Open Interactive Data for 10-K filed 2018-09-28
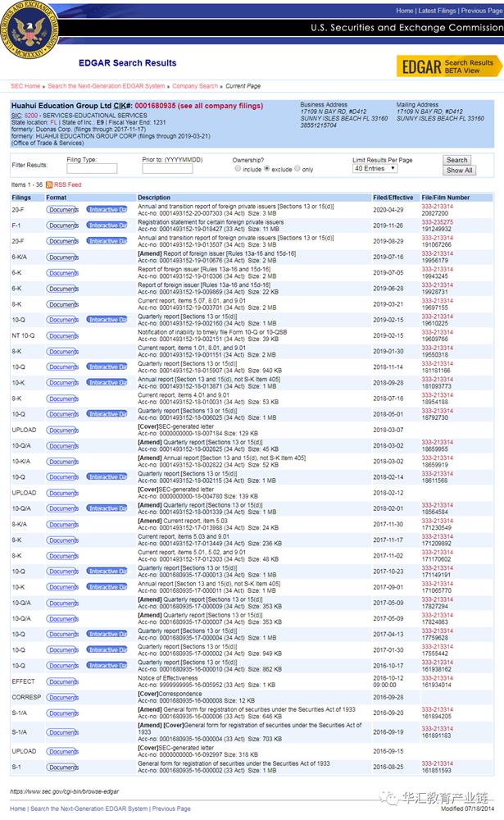The image size is (504, 820). tap(107, 383)
